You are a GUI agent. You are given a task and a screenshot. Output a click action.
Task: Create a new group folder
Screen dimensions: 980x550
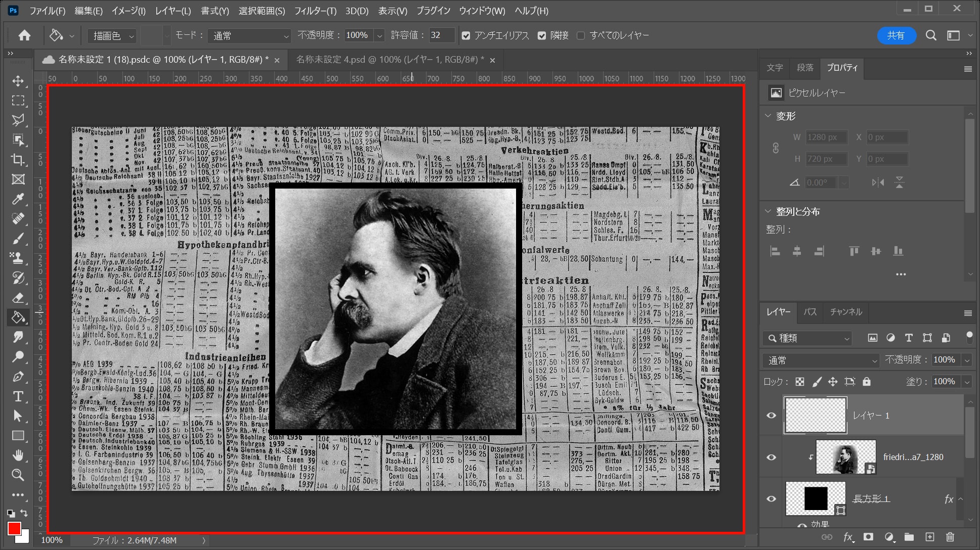pyautogui.click(x=909, y=537)
